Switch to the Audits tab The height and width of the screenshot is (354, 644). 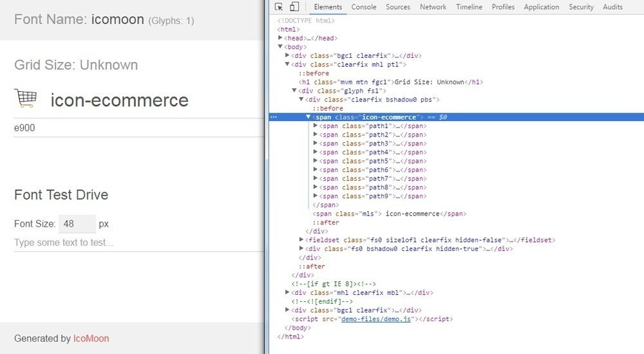[x=612, y=7]
